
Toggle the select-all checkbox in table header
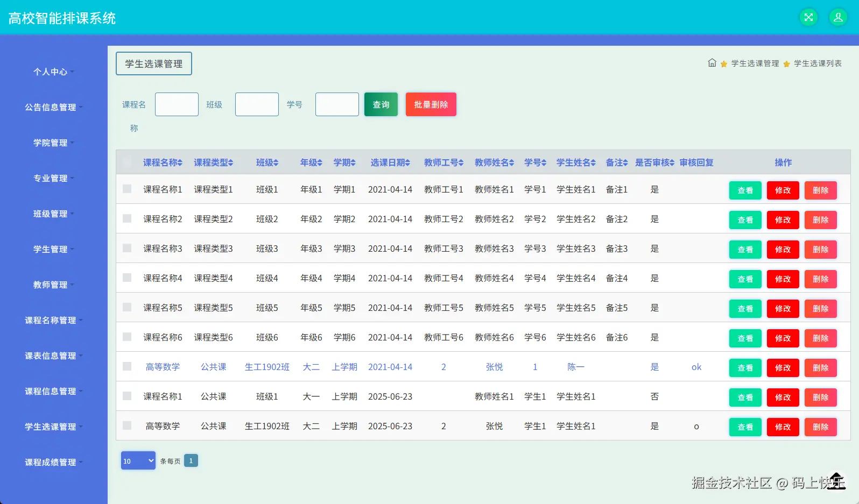[127, 162]
